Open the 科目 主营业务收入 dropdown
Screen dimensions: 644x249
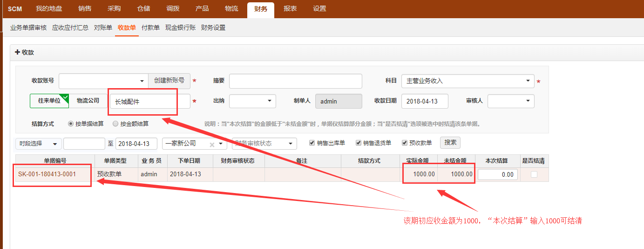[468, 81]
